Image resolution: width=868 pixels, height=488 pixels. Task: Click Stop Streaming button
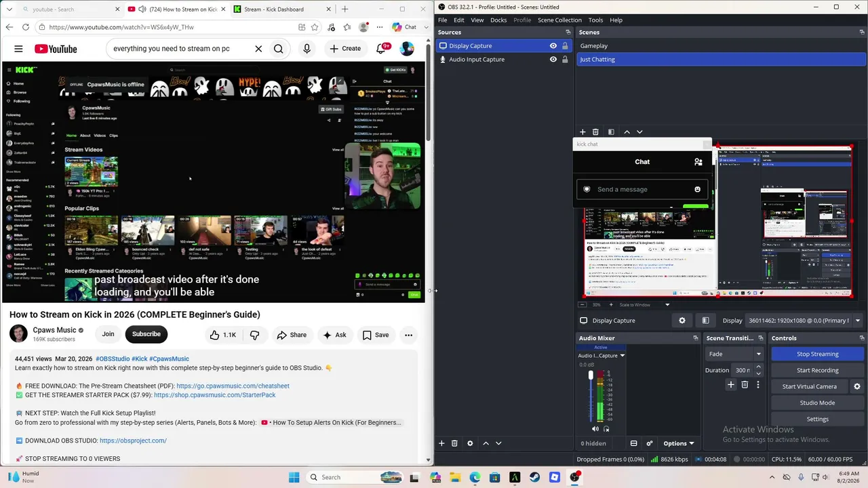(x=817, y=354)
